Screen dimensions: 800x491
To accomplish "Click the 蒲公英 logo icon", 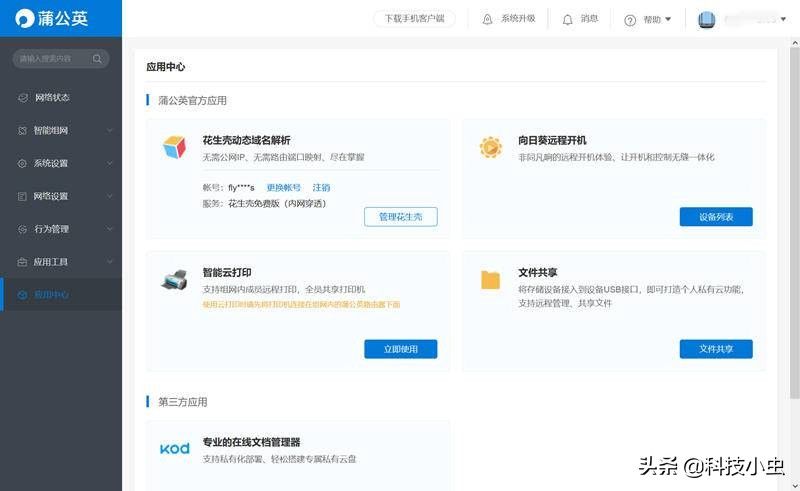I will [x=24, y=18].
